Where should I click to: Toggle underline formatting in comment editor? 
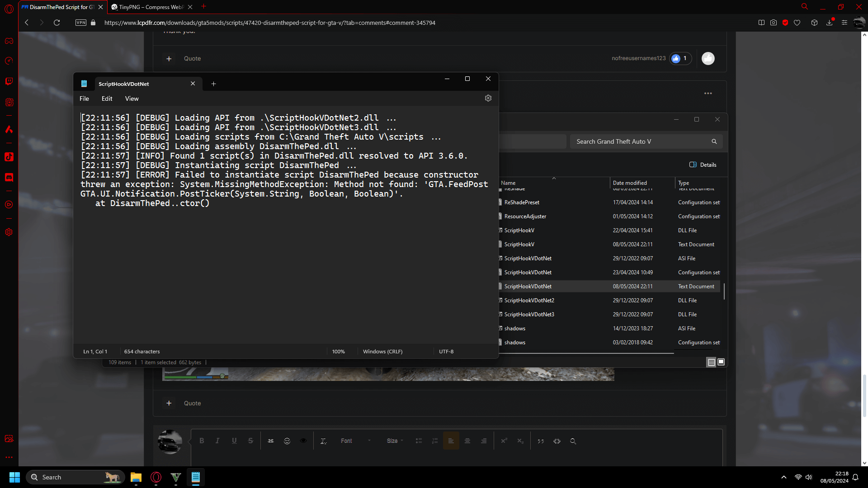[x=234, y=441]
